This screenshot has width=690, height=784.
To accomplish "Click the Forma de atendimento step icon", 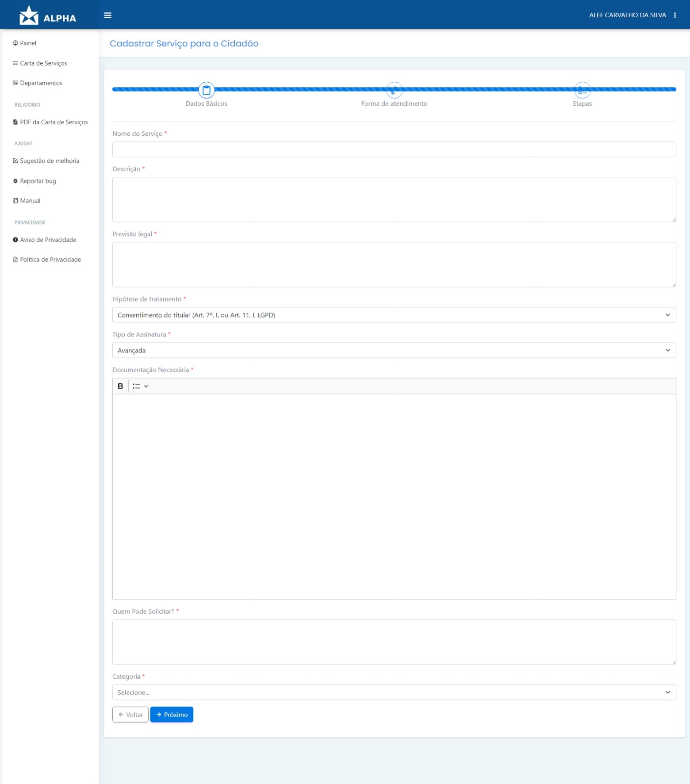I will coord(394,90).
